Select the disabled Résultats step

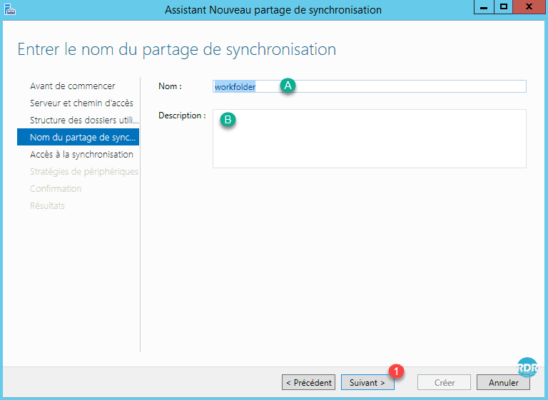click(x=47, y=206)
